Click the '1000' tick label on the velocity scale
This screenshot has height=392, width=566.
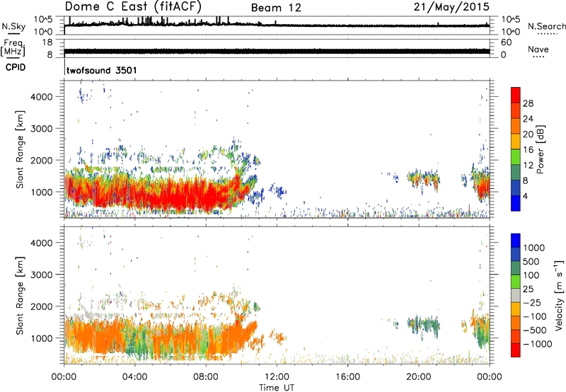click(x=534, y=248)
